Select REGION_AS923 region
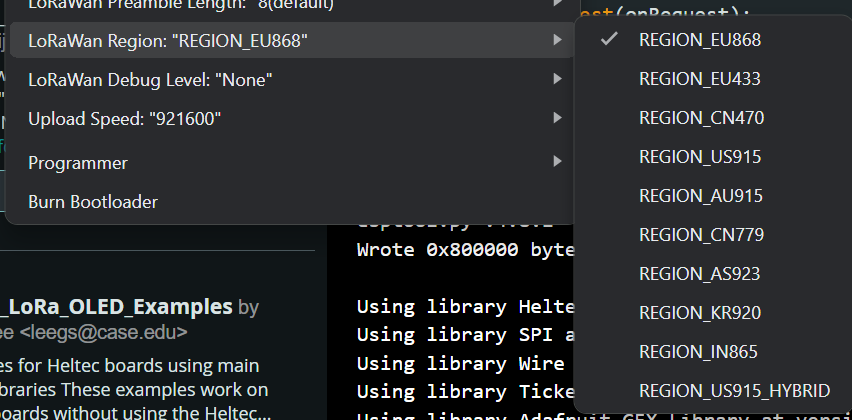Image resolution: width=852 pixels, height=420 pixels. (712, 274)
